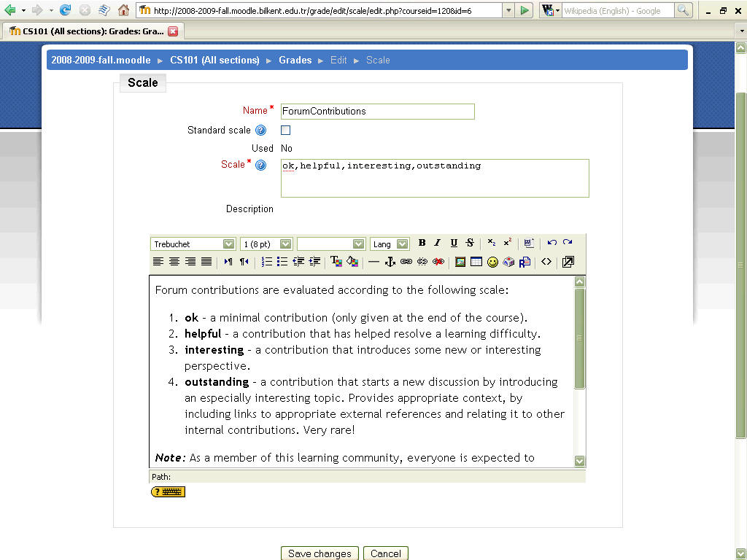Insert a special character

click(508, 262)
